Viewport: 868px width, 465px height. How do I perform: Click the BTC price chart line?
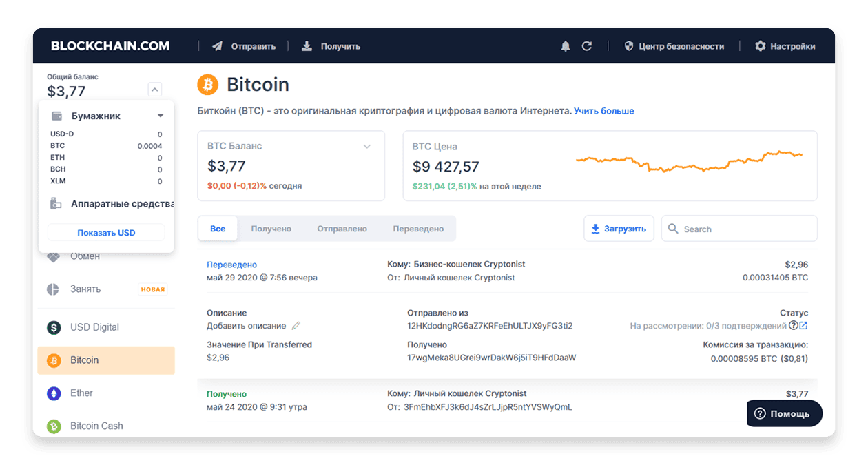(x=689, y=161)
